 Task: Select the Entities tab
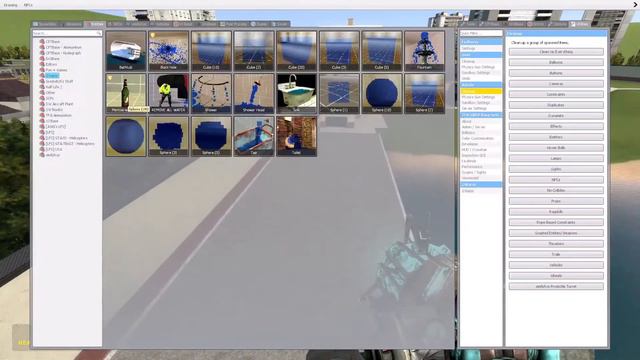(95, 24)
